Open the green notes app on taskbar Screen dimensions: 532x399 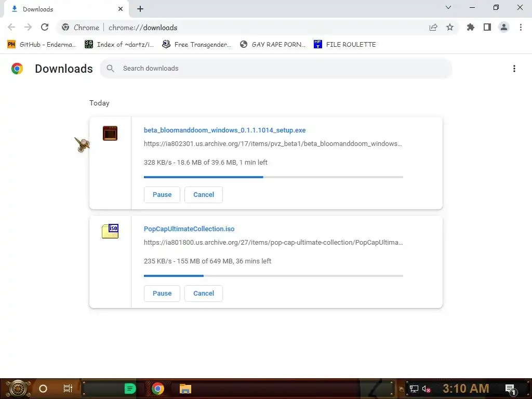pyautogui.click(x=130, y=389)
